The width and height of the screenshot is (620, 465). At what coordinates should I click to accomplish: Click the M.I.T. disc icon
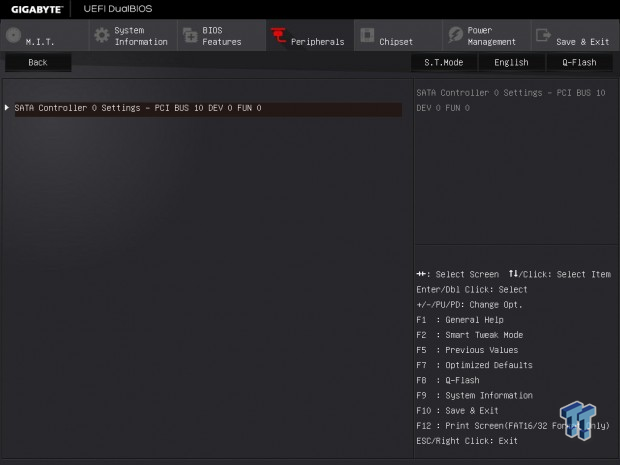click(13, 35)
